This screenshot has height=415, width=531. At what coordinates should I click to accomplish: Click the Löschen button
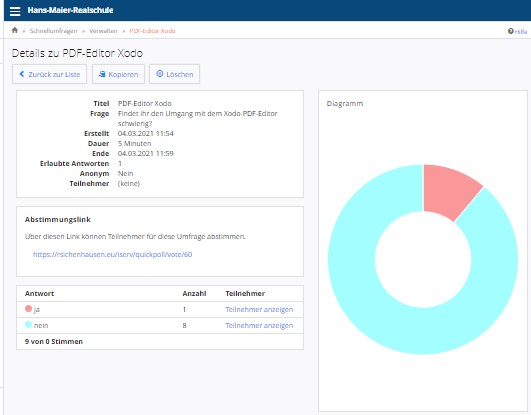174,74
